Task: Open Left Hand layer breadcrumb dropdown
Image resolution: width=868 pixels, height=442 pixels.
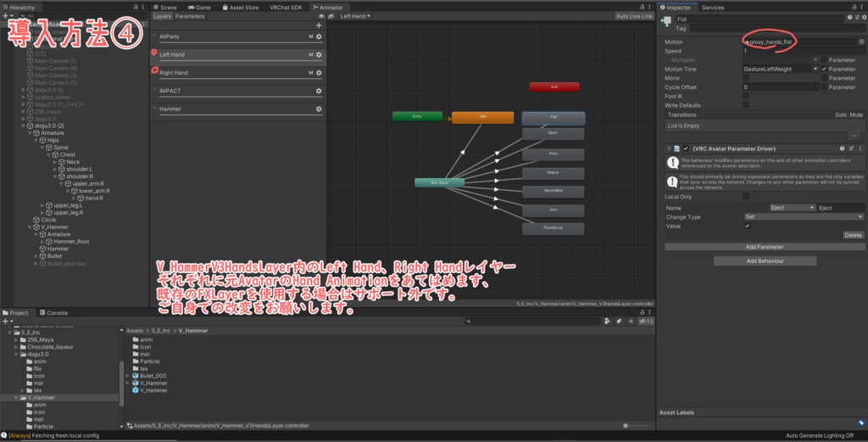Action: pyautogui.click(x=355, y=16)
